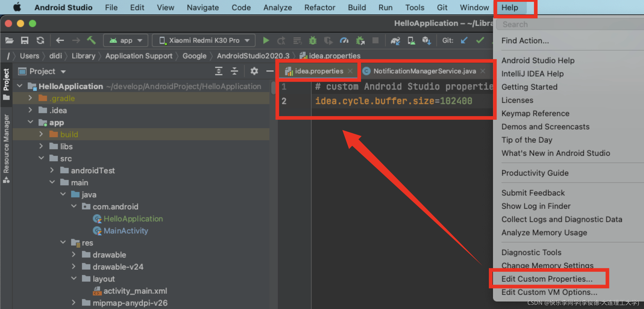
Task: Open the Sync Project with Gradle Files icon
Action: tap(40, 40)
